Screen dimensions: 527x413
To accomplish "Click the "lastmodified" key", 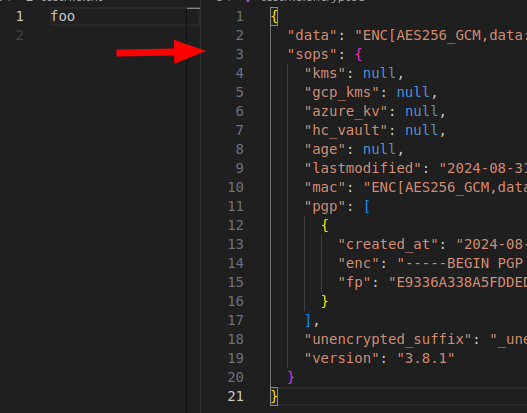I will coord(363,168).
